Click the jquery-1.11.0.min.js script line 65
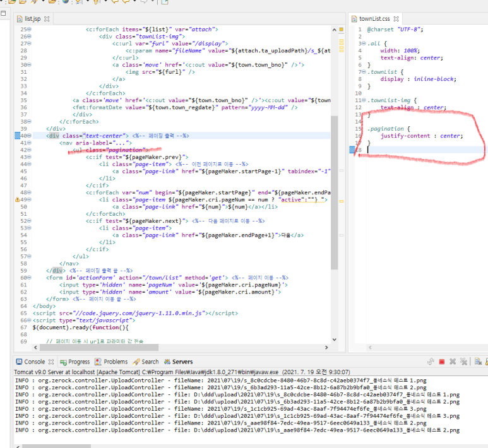 point(135,314)
